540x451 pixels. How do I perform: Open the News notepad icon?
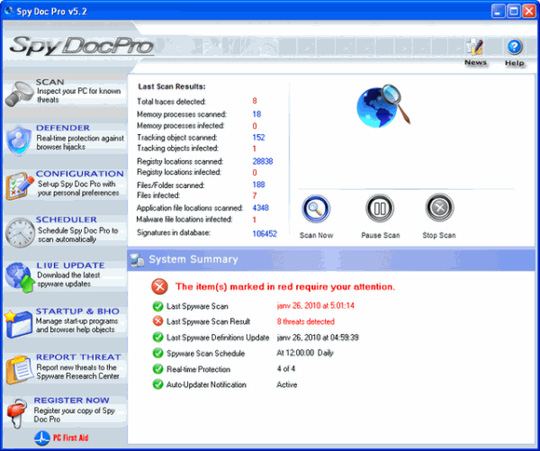pos(475,47)
